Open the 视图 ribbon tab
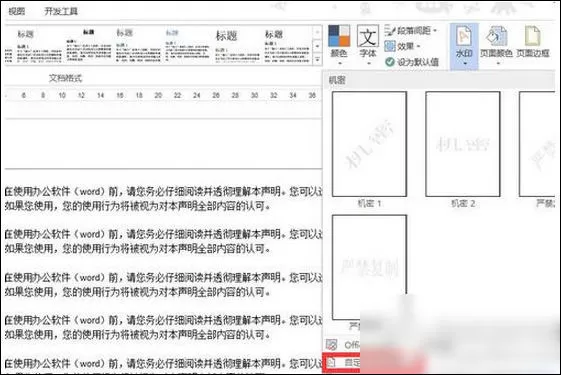The height and width of the screenshot is (375, 561). 17,11
